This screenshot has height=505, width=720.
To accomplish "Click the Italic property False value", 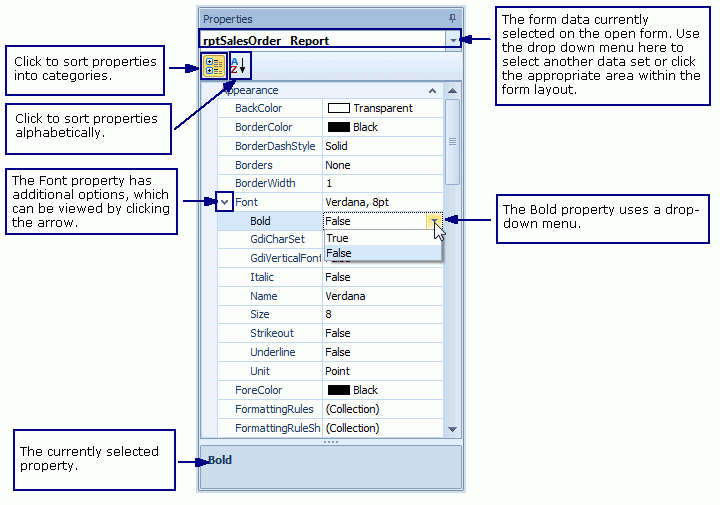I will click(338, 277).
